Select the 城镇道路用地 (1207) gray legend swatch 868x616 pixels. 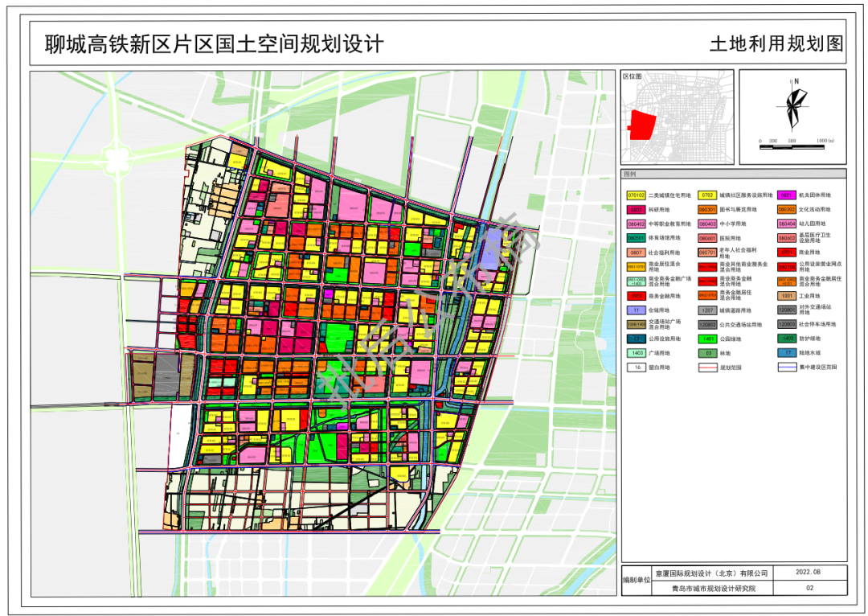(x=708, y=309)
